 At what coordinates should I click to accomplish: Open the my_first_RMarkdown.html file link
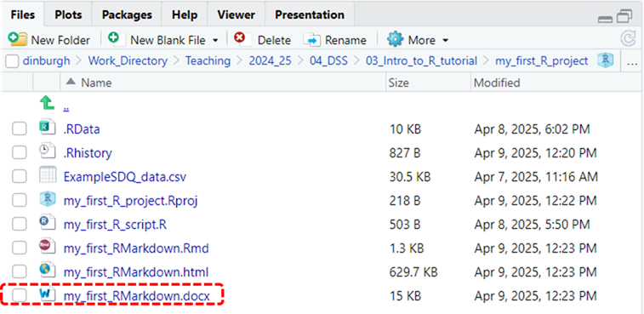[x=136, y=272]
